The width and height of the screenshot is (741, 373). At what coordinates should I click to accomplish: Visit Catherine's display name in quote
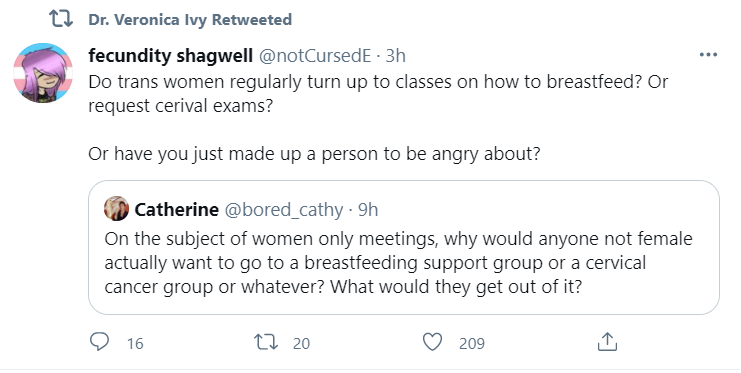(177, 209)
